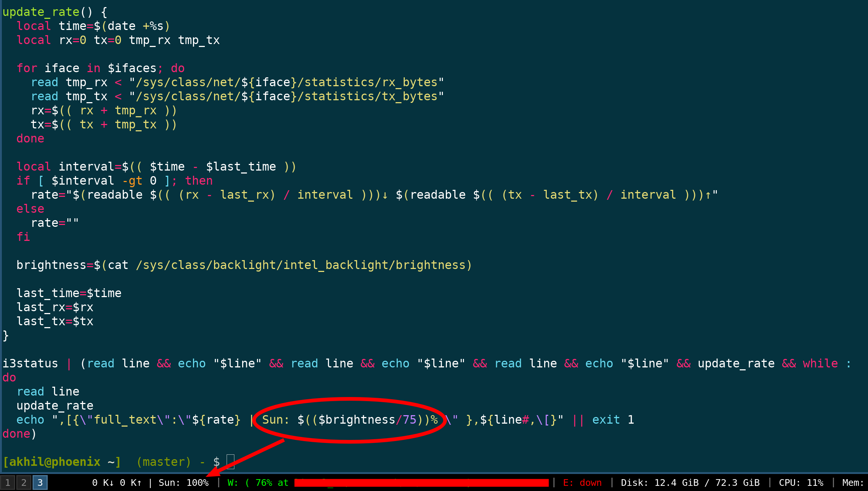The height and width of the screenshot is (491, 868).
Task: Select active workspace 3 in i3 bar
Action: point(40,482)
